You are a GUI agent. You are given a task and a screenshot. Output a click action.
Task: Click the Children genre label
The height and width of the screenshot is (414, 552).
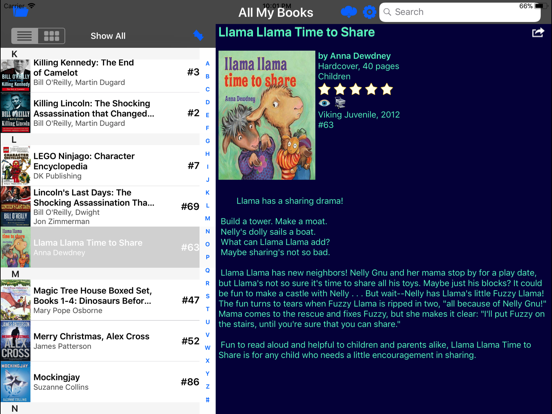334,76
